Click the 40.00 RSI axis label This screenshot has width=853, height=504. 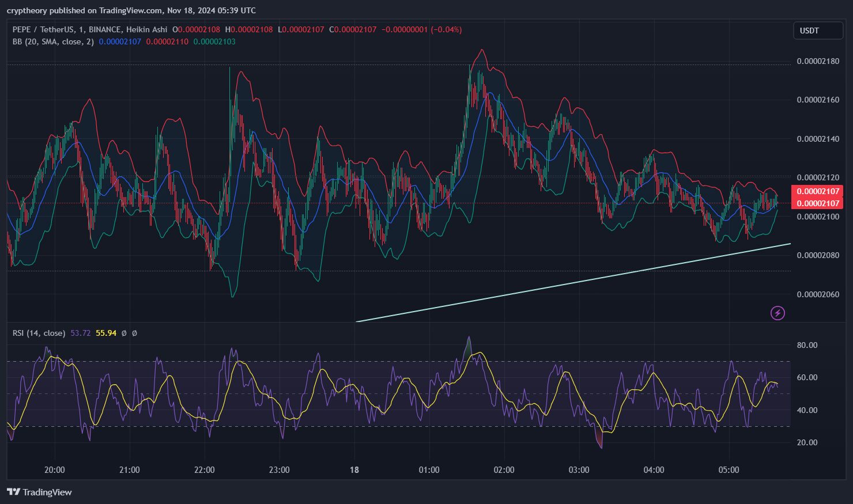807,410
